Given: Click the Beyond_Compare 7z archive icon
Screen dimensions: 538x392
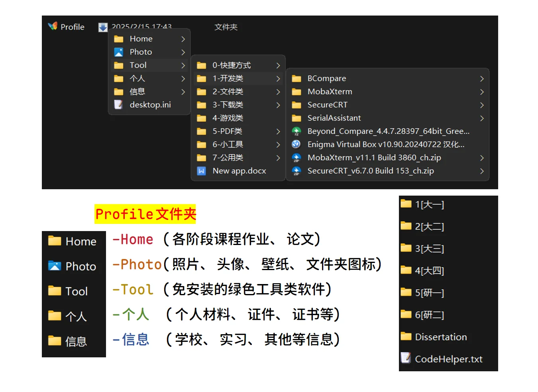Looking at the screenshot, I should [296, 131].
